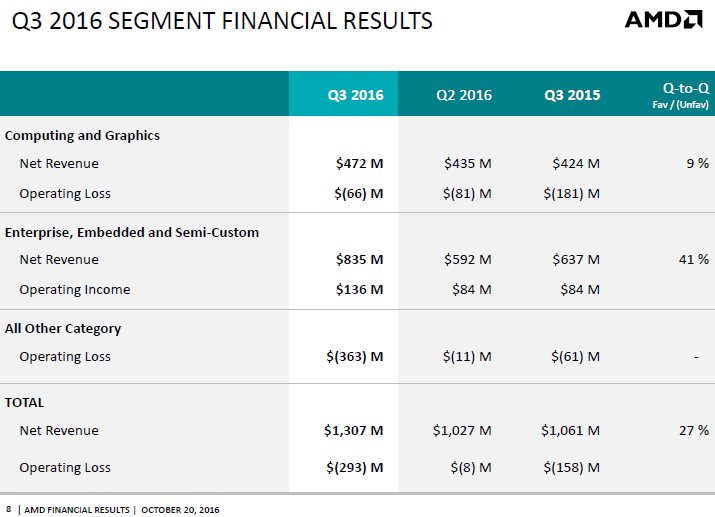Click the Q-to-Q Fav / (Unfav) header
Viewport: 715px width, 517px height.
[679, 95]
